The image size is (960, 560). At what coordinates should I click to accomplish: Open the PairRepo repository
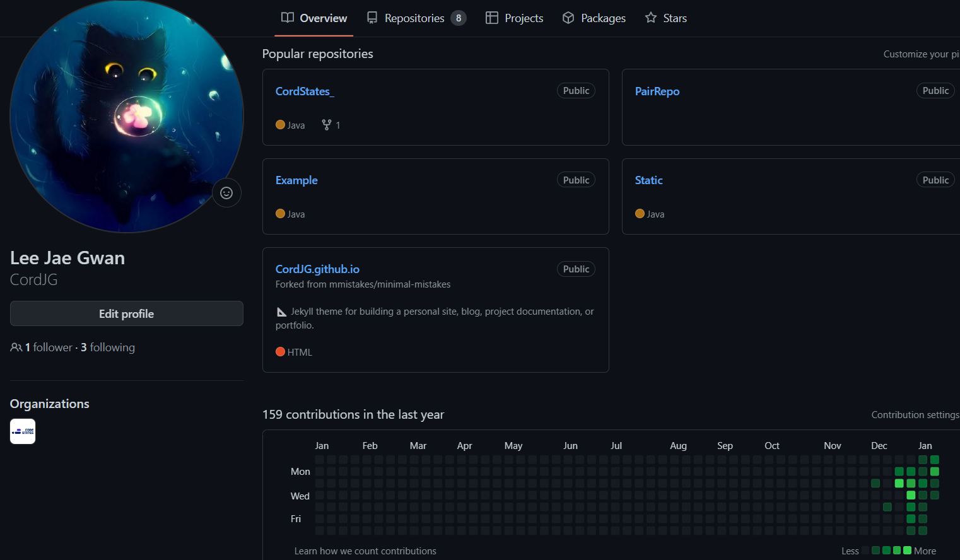tap(657, 91)
